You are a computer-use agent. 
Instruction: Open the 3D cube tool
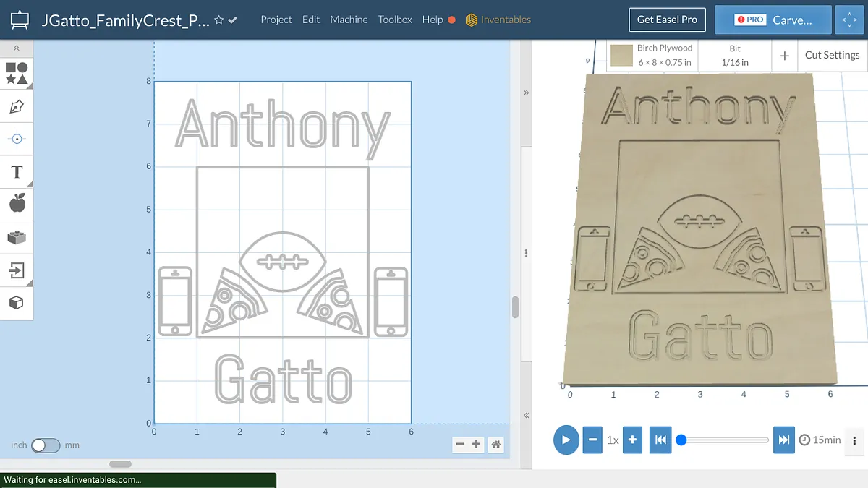pos(17,303)
